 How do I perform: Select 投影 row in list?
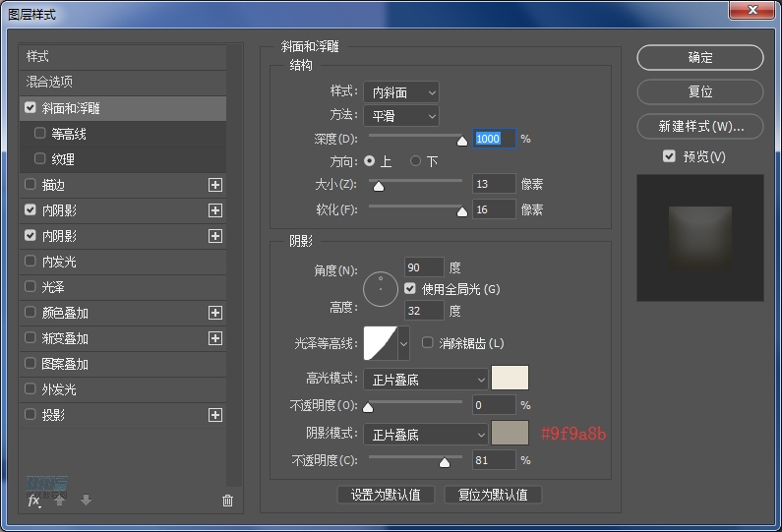123,415
